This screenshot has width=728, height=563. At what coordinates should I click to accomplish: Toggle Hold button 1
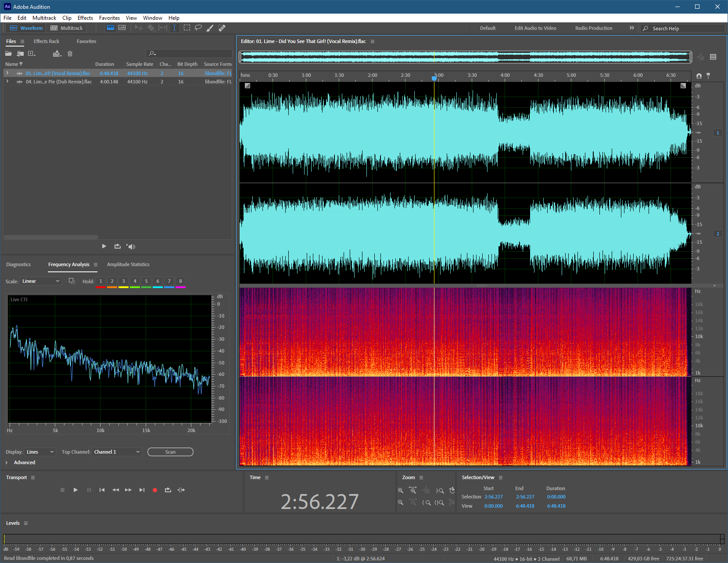(x=100, y=281)
